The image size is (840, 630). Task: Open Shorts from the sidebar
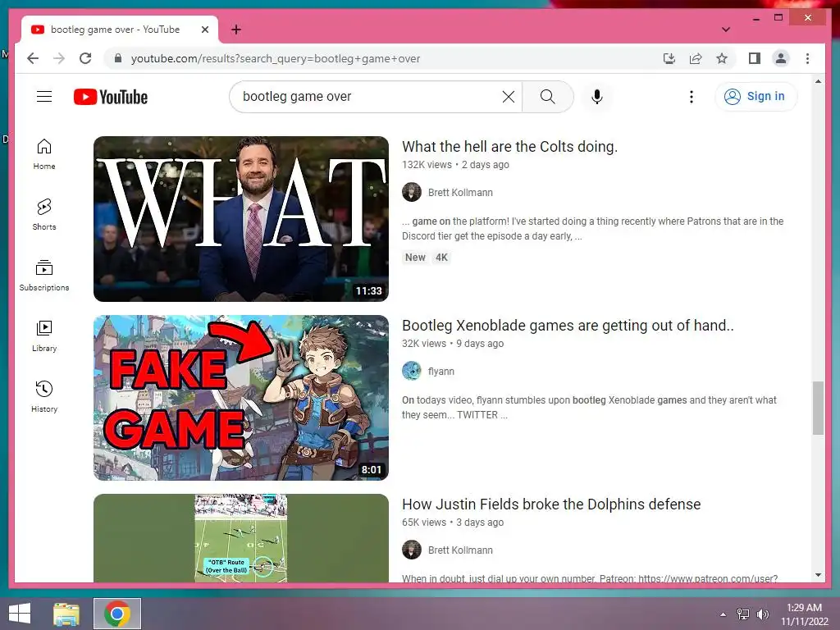point(44,215)
